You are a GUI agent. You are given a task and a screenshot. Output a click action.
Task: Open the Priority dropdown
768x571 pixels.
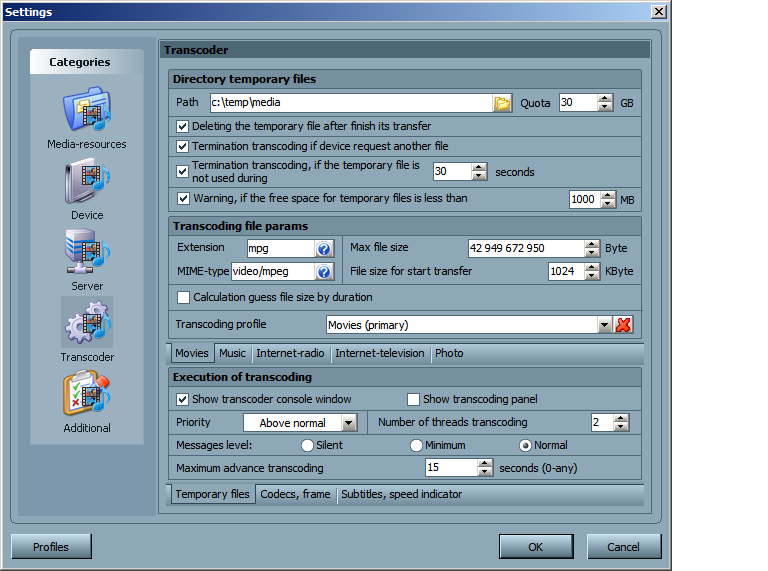349,423
